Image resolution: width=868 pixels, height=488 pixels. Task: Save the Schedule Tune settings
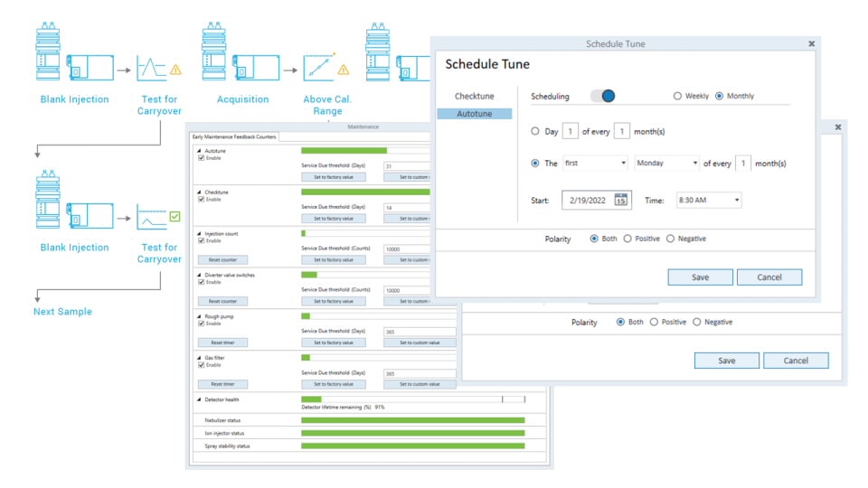(x=700, y=277)
